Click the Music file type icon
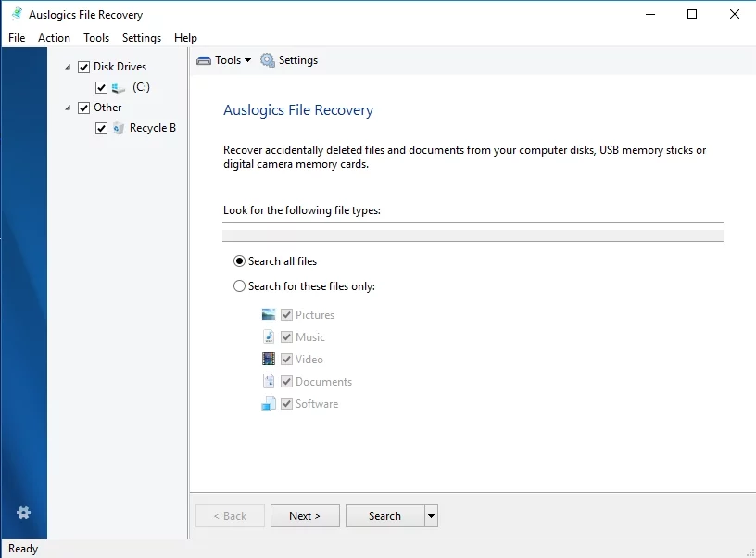This screenshot has width=756, height=558. (269, 336)
